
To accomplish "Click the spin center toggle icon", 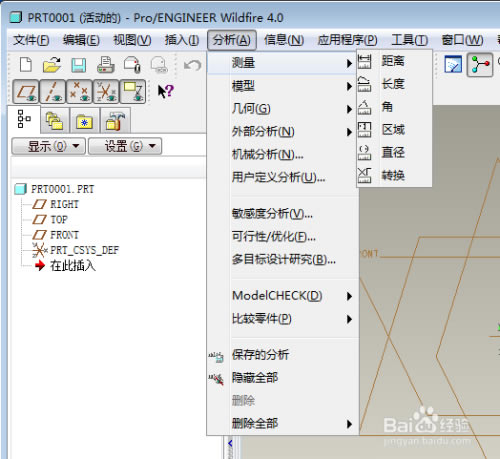I will [x=480, y=65].
